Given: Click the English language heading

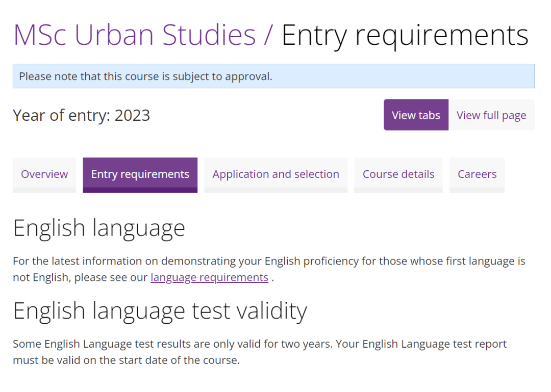Looking at the screenshot, I should [x=99, y=228].
